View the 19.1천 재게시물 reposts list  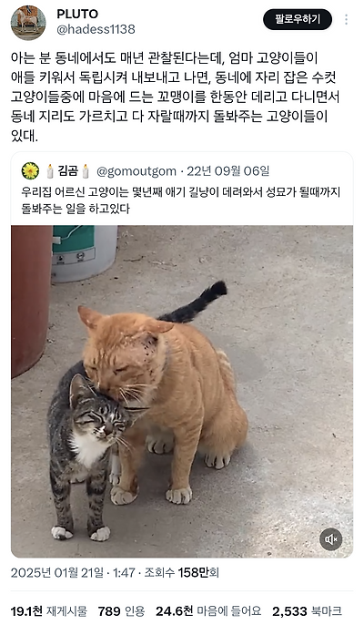point(48,611)
